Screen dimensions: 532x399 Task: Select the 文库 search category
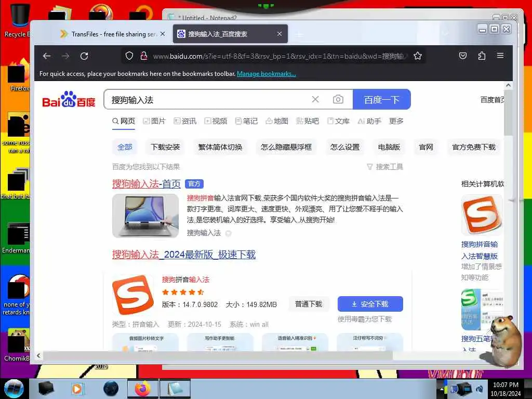338,121
